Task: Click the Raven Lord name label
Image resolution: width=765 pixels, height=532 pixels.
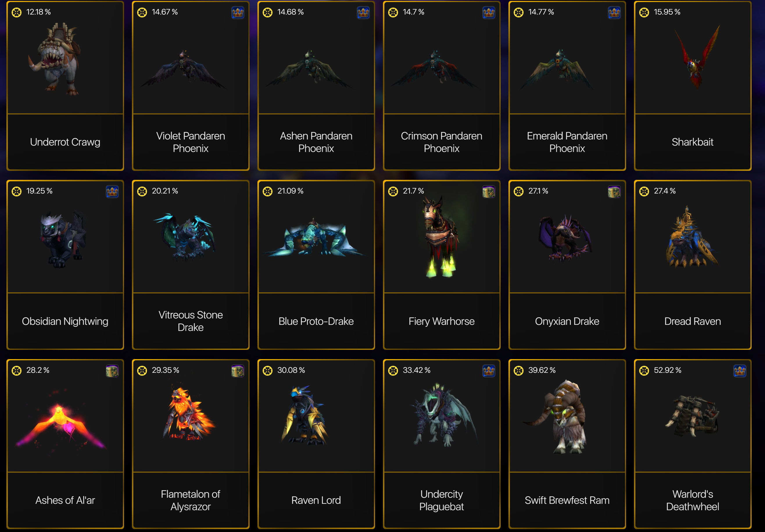Action: pos(316,500)
